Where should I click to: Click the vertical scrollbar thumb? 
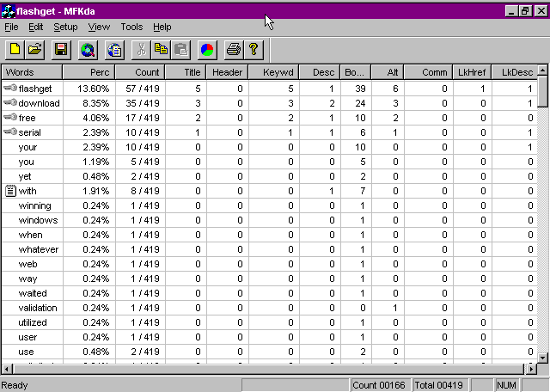[542, 91]
